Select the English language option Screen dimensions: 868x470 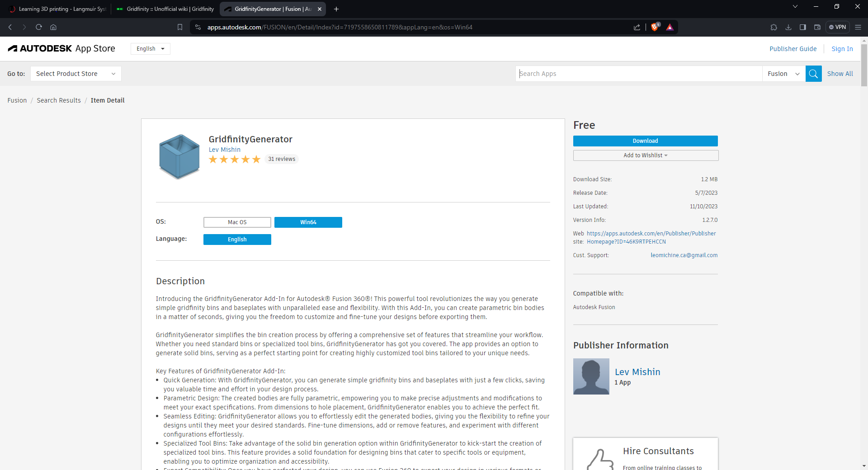tap(237, 240)
